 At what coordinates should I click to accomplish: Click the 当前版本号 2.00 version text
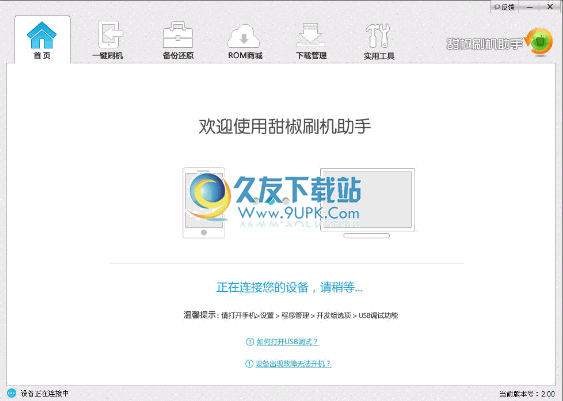(x=527, y=394)
